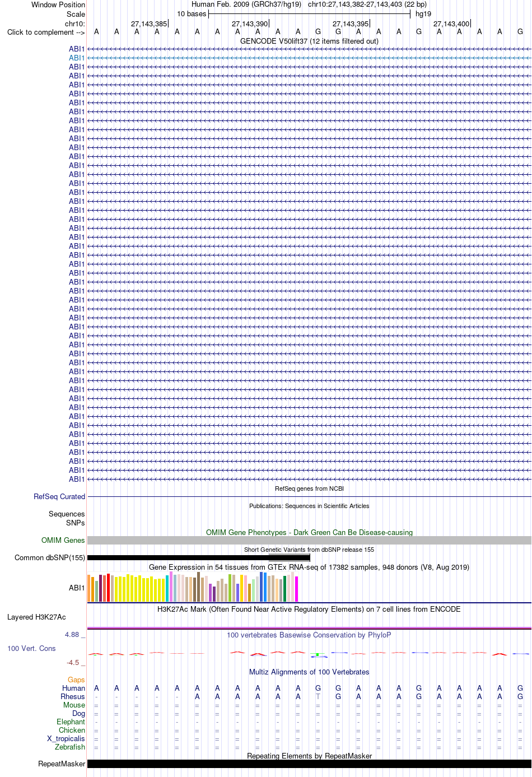Click the 100 Vert. Cons track label
This screenshot has height=777, width=532.
(x=31, y=649)
